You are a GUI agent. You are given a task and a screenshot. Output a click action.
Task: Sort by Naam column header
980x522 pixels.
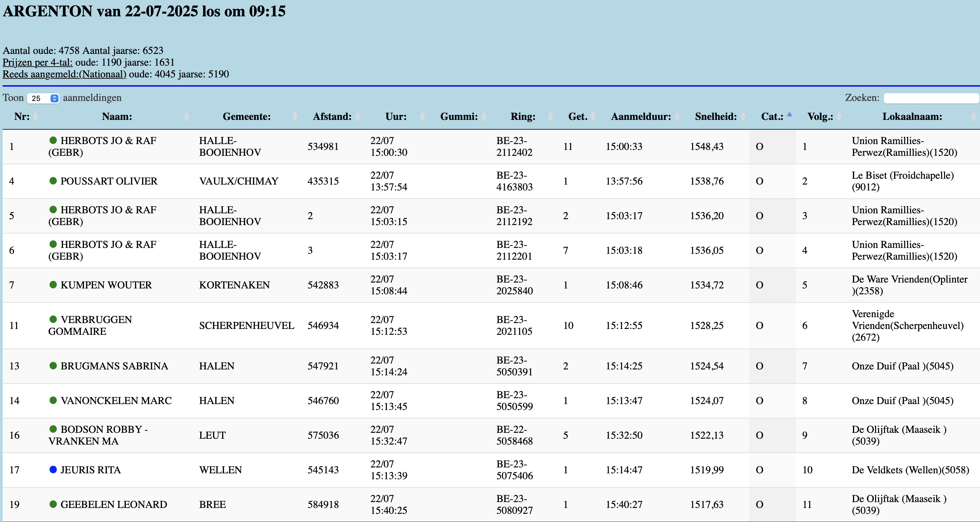(x=117, y=116)
